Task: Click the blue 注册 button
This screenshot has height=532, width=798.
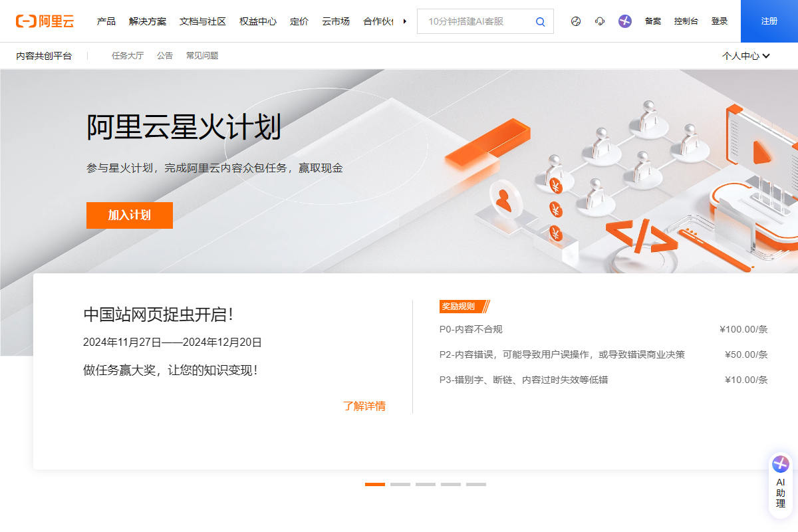Action: (769, 21)
